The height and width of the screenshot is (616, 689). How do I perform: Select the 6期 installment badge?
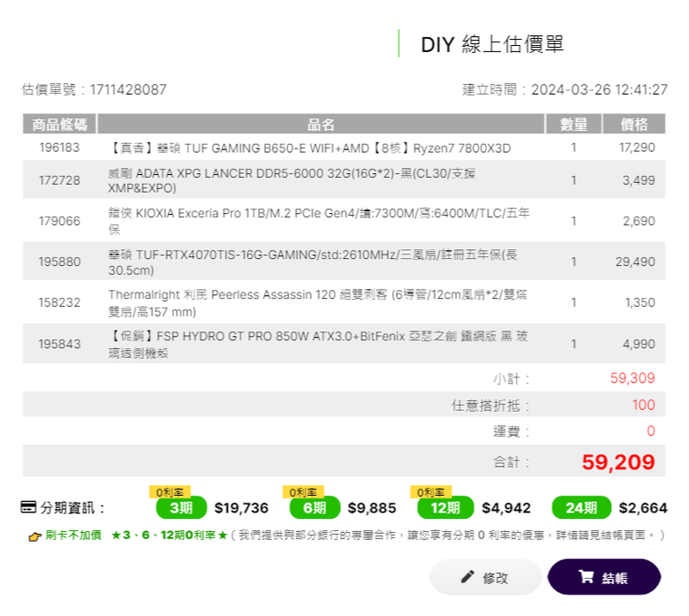point(314,507)
